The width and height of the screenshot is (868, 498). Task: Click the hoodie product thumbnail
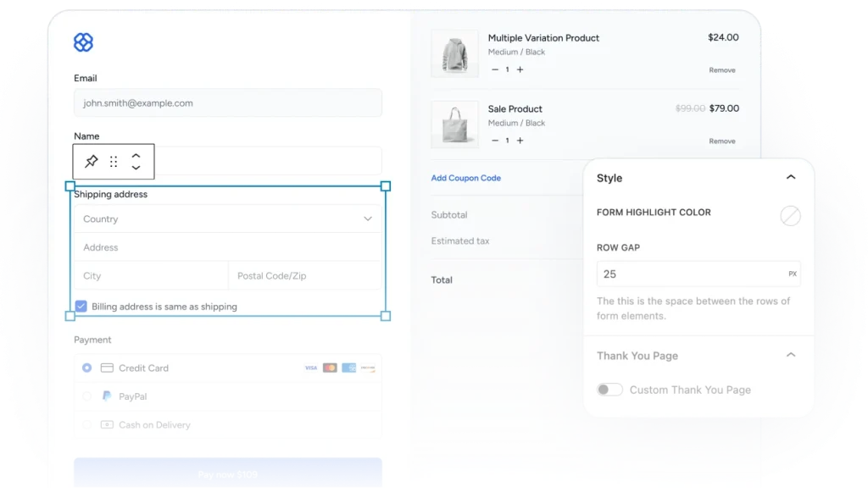click(x=454, y=53)
